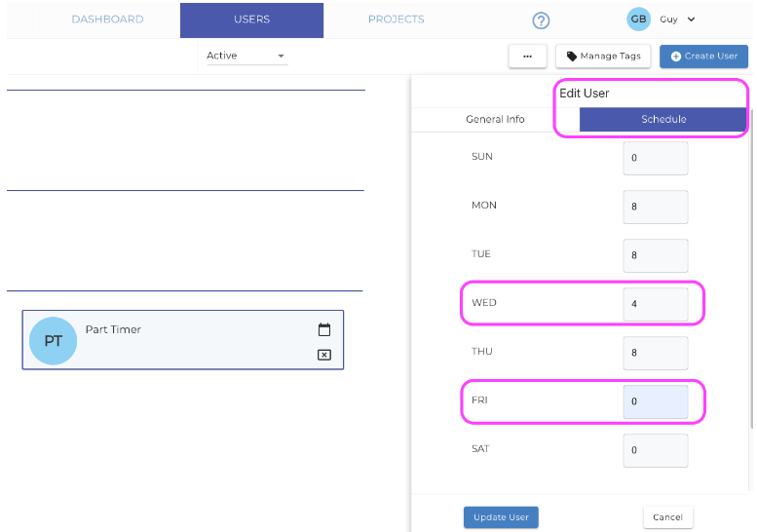This screenshot has height=532, width=757.
Task: Open the Projects menu
Action: [x=396, y=19]
